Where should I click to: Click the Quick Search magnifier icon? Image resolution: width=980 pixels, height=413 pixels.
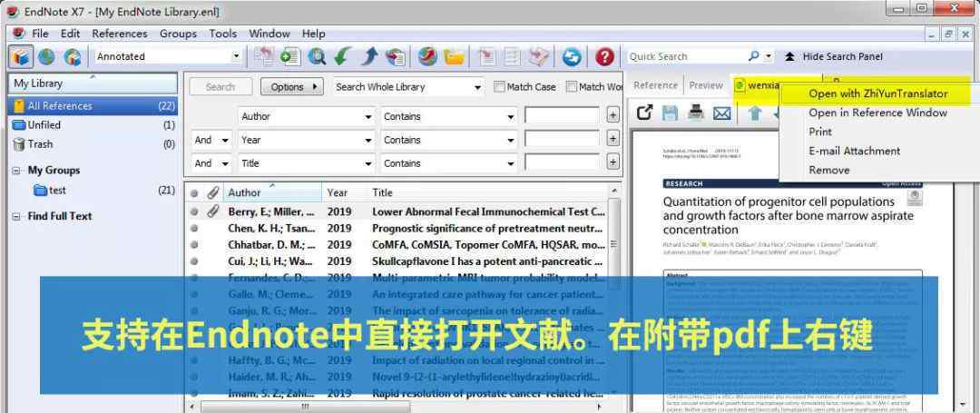754,56
